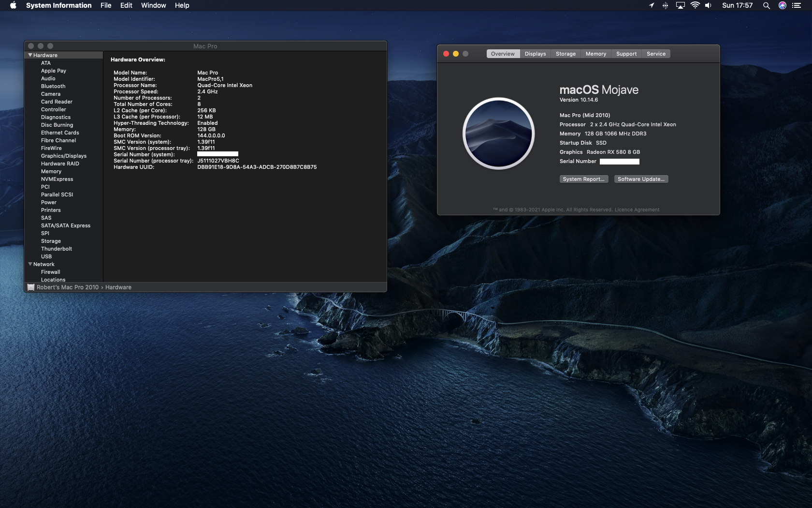Select Storage in the Hardware sidebar list

pos(51,241)
